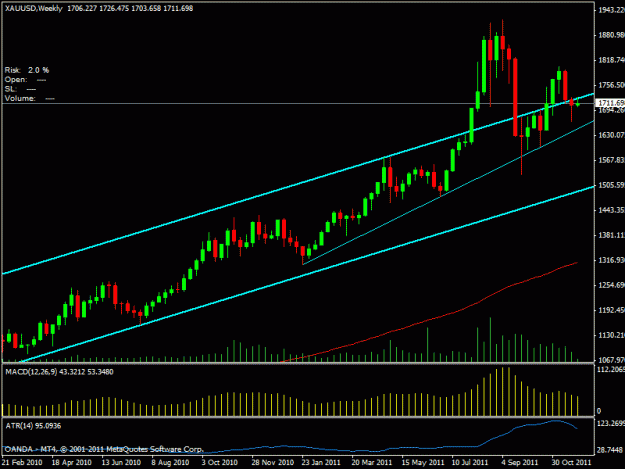Screen dimensions: 625x469
Task: Click the 1254.69 price axis label
Action: 611,285
